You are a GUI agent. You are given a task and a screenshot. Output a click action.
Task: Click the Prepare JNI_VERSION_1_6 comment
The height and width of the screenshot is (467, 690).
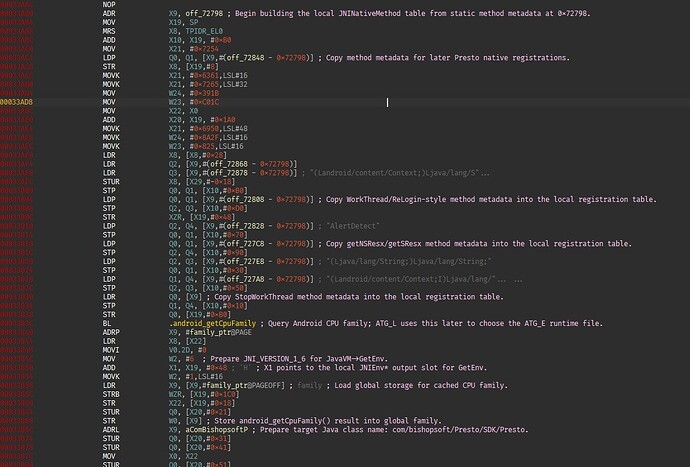click(x=299, y=359)
